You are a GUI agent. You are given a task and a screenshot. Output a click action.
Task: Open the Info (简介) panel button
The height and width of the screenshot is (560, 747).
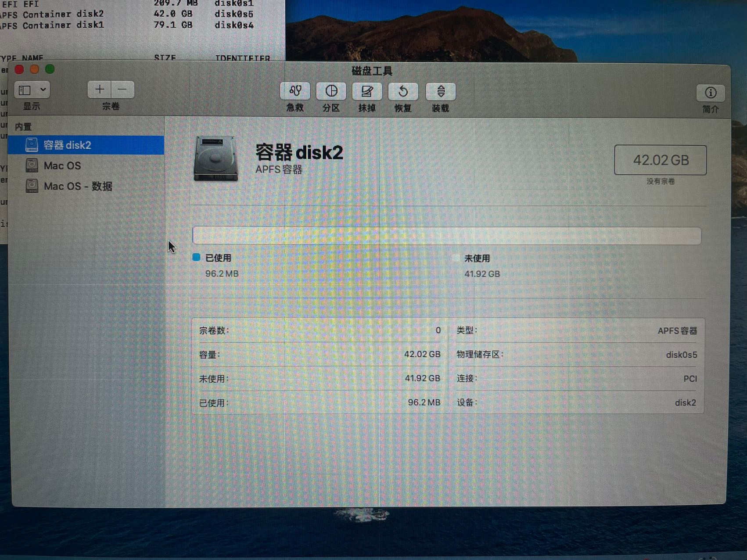tap(710, 93)
